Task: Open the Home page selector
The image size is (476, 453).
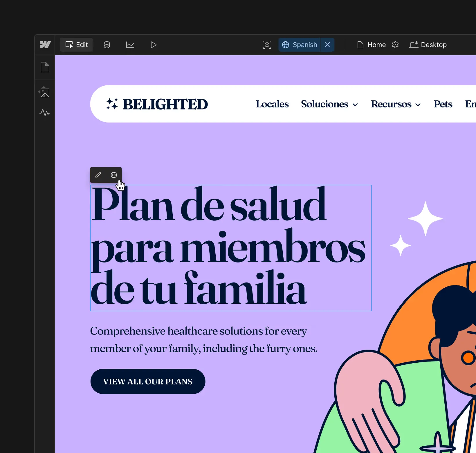Action: pyautogui.click(x=372, y=44)
